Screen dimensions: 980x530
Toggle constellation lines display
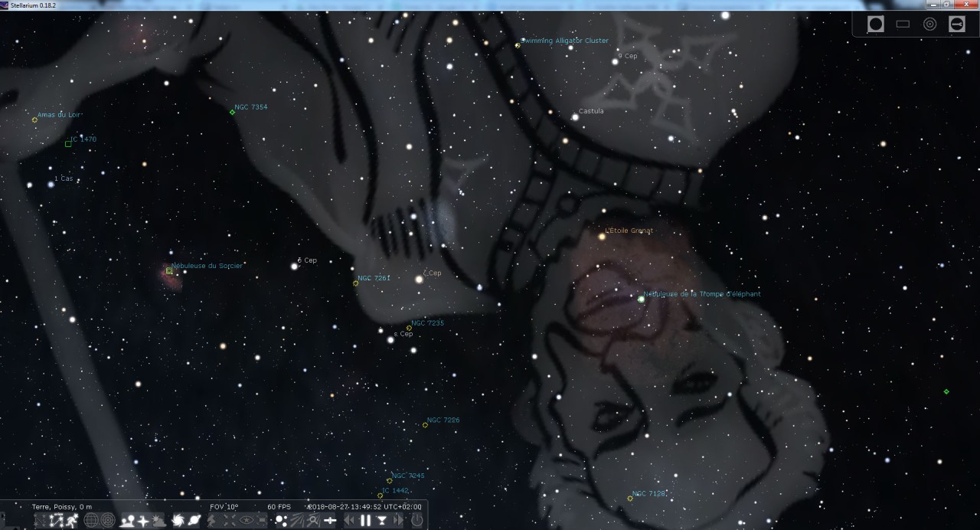pos(40,521)
